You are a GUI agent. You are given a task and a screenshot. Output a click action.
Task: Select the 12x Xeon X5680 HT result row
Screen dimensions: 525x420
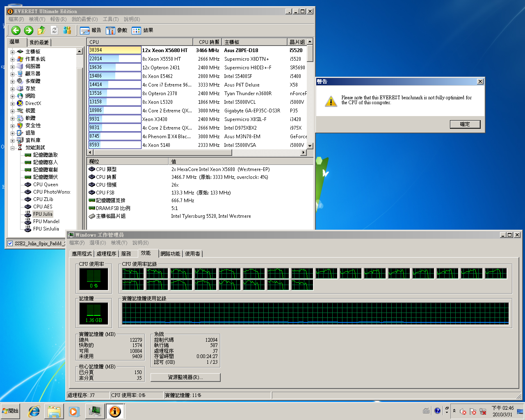click(198, 50)
